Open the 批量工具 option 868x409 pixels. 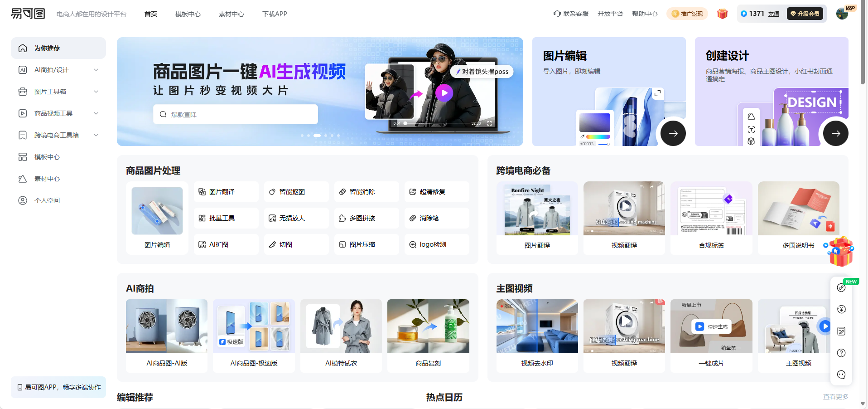[226, 218]
